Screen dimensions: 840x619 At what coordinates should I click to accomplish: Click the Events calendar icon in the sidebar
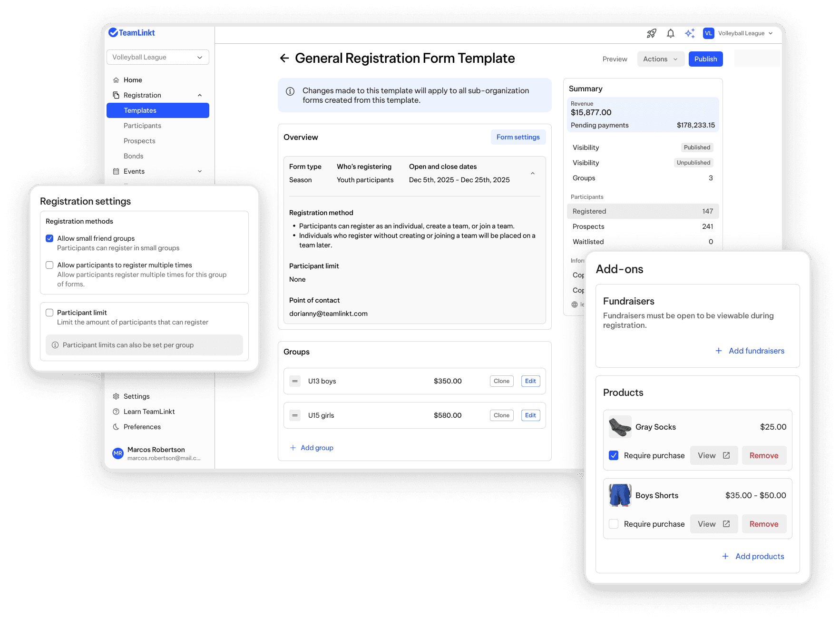(x=116, y=171)
